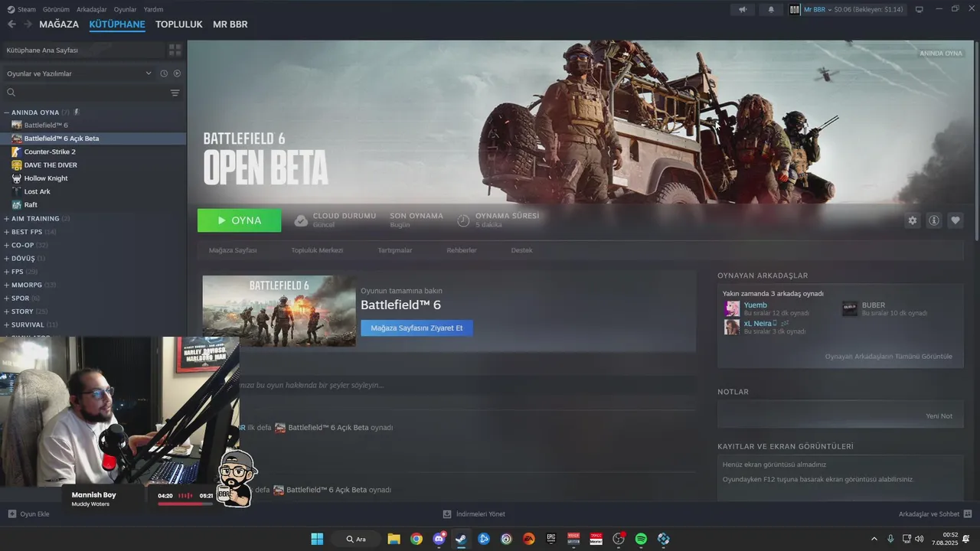Open the notifications bell
This screenshot has height=551, width=980.
771,9
